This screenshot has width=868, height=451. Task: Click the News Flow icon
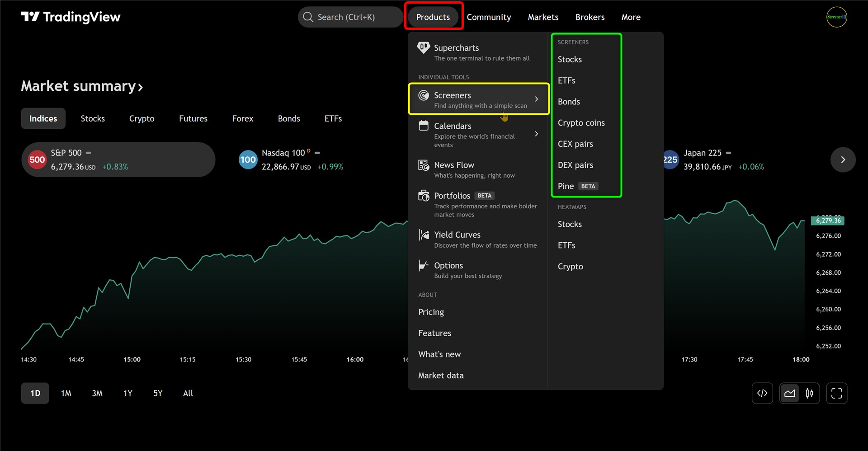(x=424, y=165)
